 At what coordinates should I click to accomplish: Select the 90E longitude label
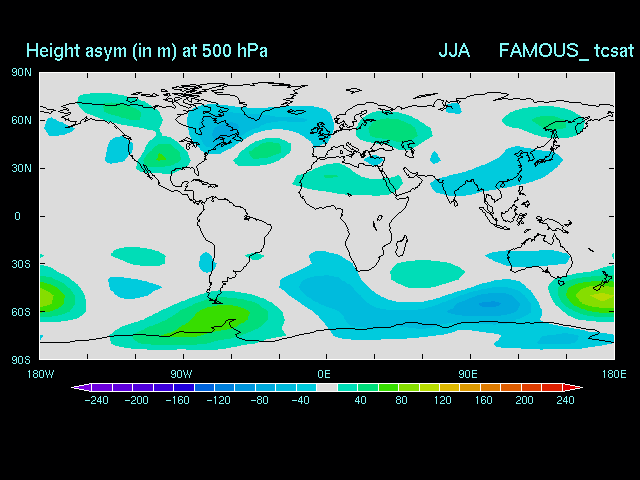click(x=468, y=374)
